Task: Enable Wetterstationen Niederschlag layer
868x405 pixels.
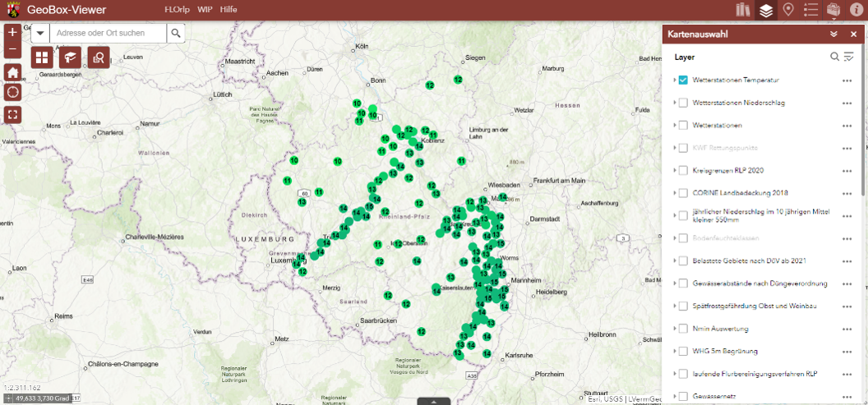Action: tap(683, 103)
